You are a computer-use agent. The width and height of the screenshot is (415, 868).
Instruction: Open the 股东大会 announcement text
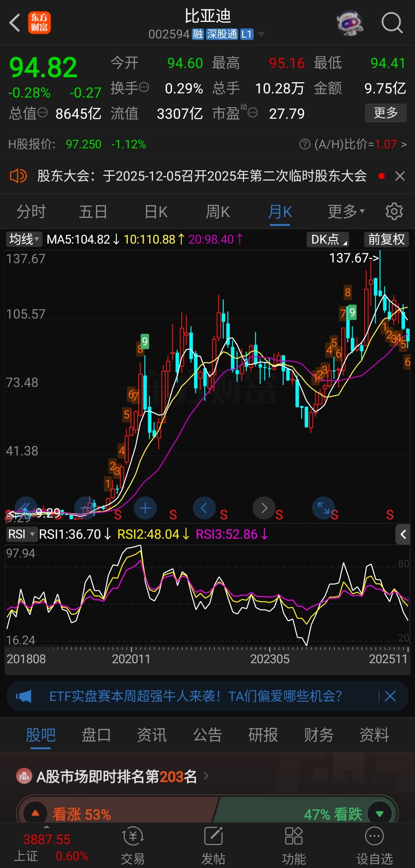[202, 176]
